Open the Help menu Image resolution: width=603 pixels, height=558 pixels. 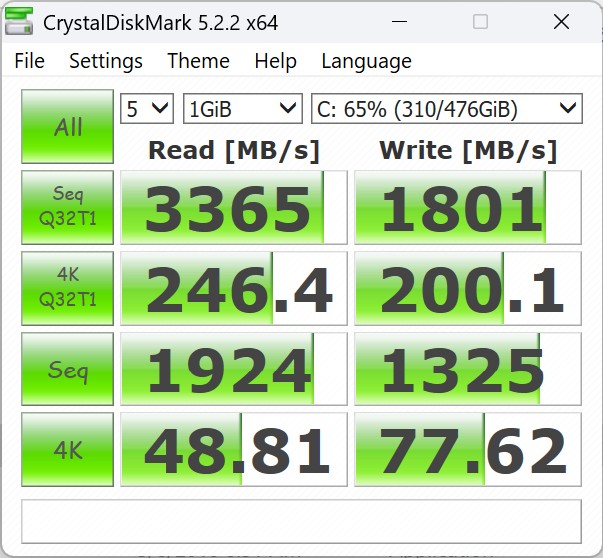[275, 61]
